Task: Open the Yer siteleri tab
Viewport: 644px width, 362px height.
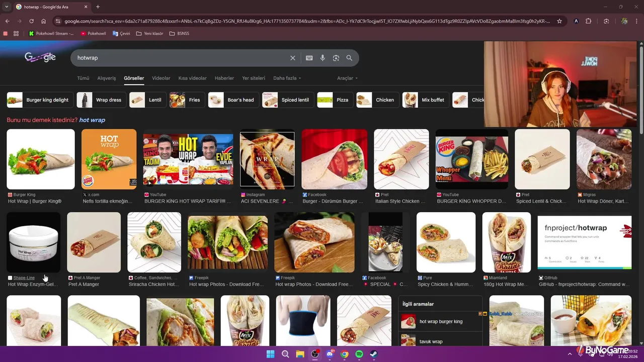Action: point(254,78)
